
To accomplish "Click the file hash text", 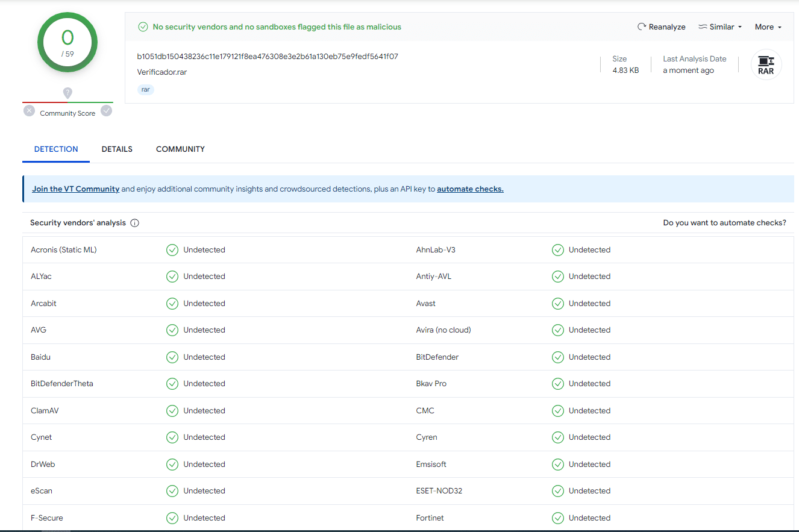I will (268, 57).
